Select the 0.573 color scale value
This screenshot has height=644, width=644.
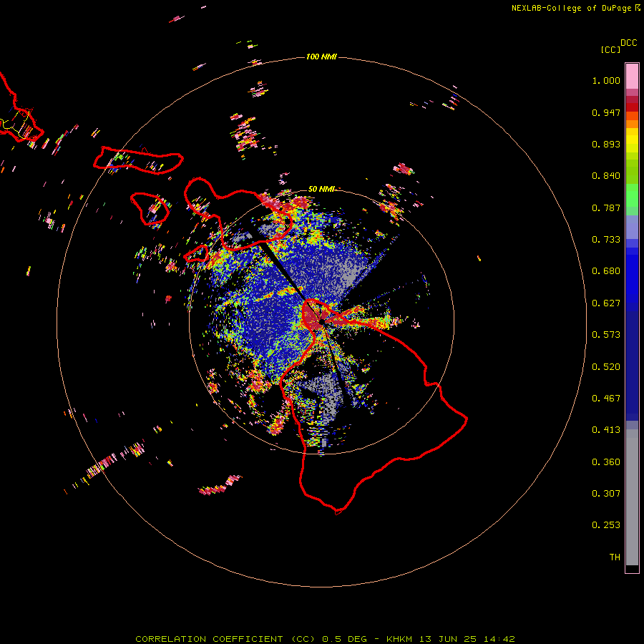pos(606,335)
